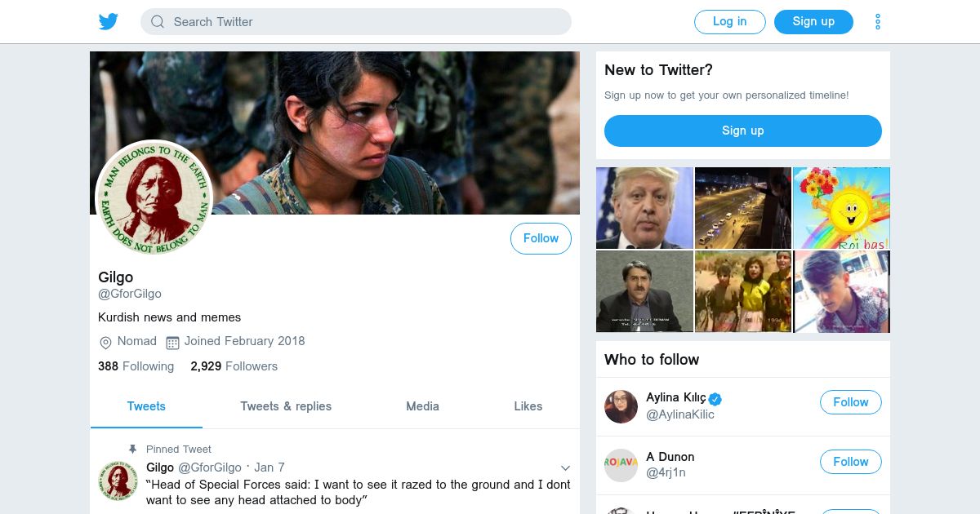The width and height of the screenshot is (980, 514).
Task: Click A Dunon's Rojava avatar
Action: point(621,465)
